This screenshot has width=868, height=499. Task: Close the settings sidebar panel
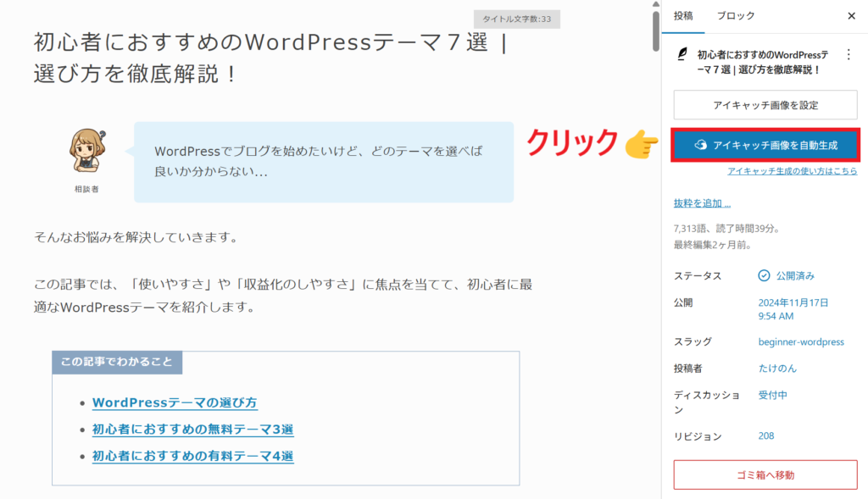[x=851, y=16]
